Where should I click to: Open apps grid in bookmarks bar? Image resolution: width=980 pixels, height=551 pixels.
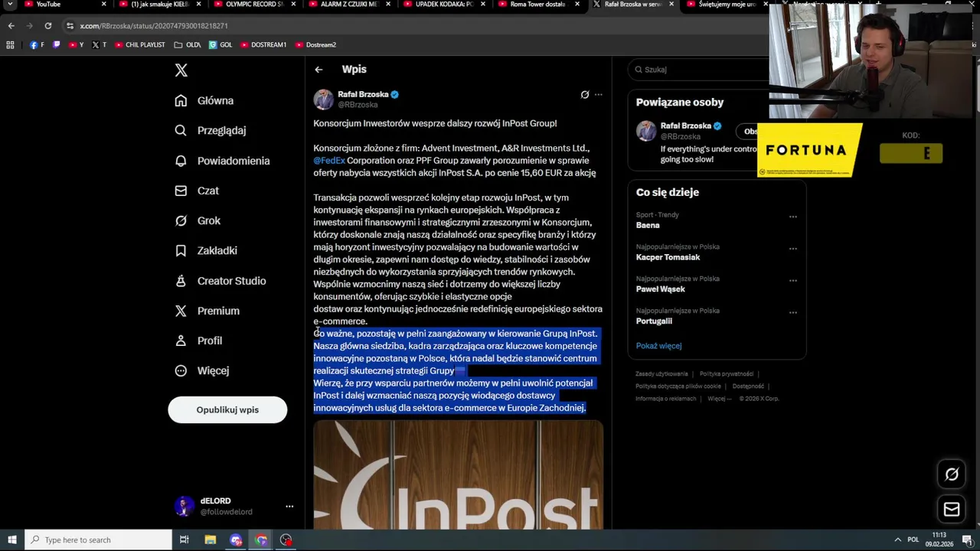pyautogui.click(x=10, y=45)
